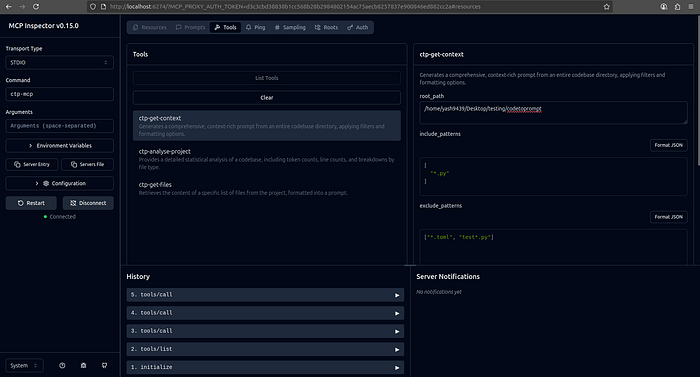Clear the tools list
This screenshot has width=700, height=377.
point(267,98)
